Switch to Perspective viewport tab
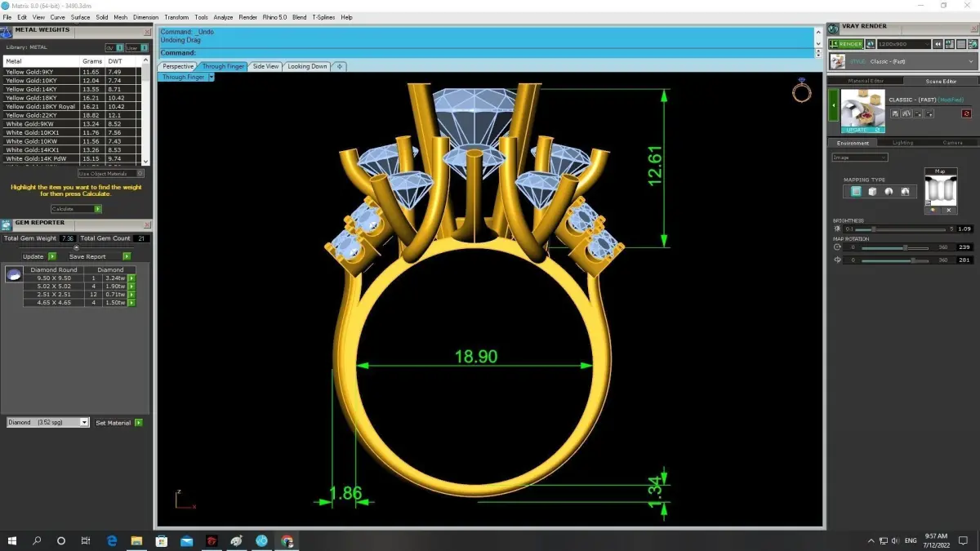The width and height of the screenshot is (980, 551). pyautogui.click(x=177, y=66)
